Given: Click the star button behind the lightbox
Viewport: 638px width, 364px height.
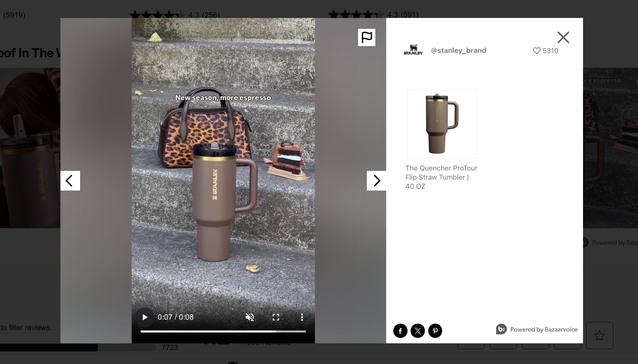Looking at the screenshot, I should 599,336.
